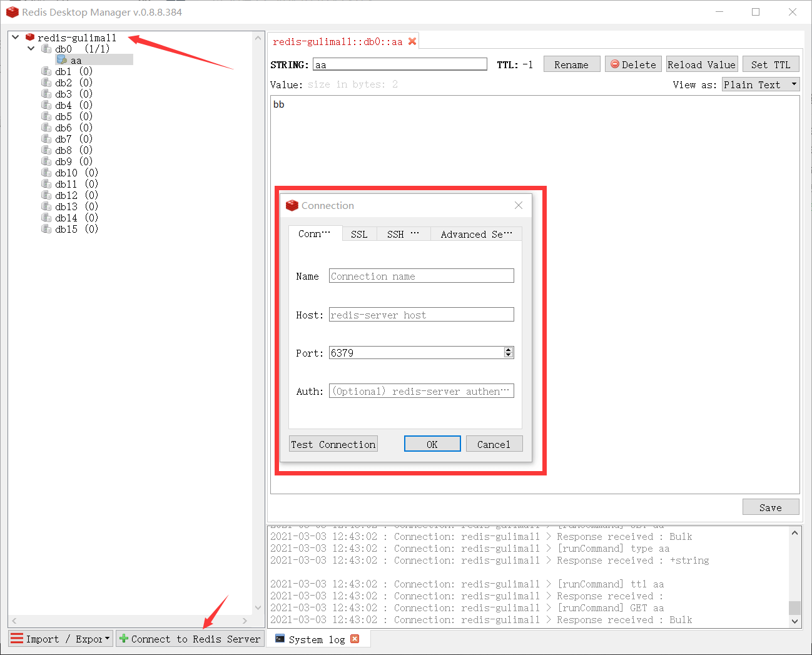Screen dimensions: 812x655
Task: Confirm with OK in Connection dialog
Action: 432,444
